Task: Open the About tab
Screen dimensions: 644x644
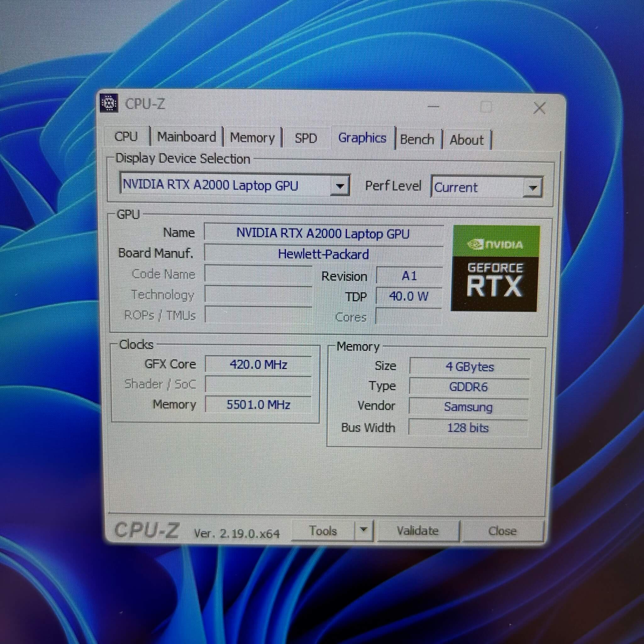Action: (x=467, y=140)
